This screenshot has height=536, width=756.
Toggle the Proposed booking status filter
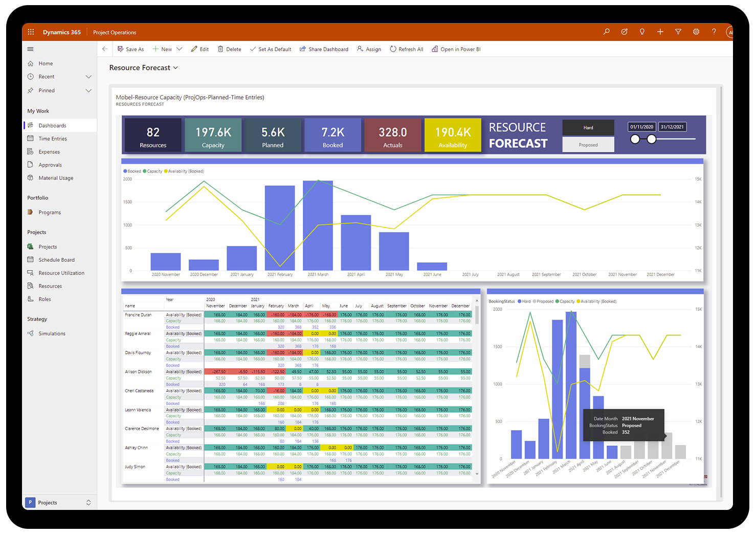click(588, 145)
